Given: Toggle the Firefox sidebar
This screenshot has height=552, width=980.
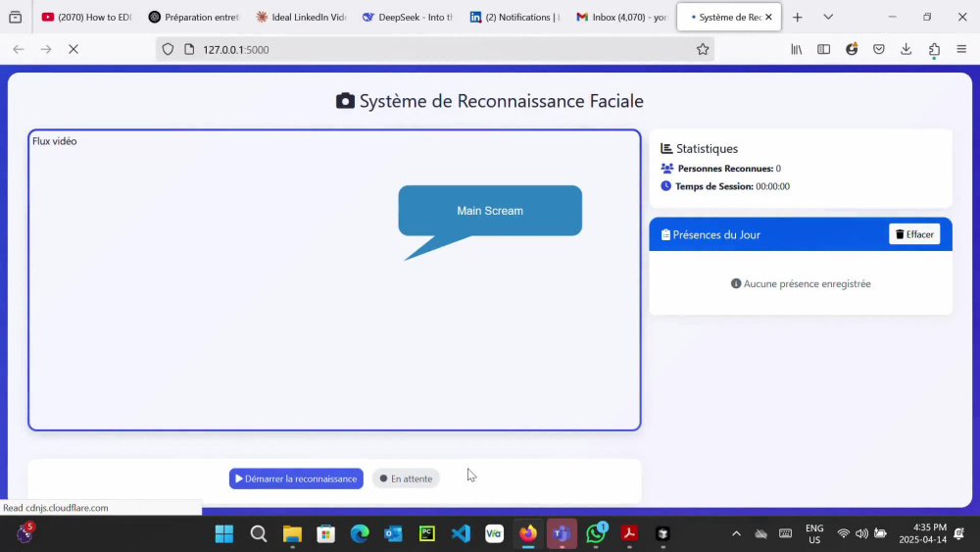Looking at the screenshot, I should click(x=824, y=49).
